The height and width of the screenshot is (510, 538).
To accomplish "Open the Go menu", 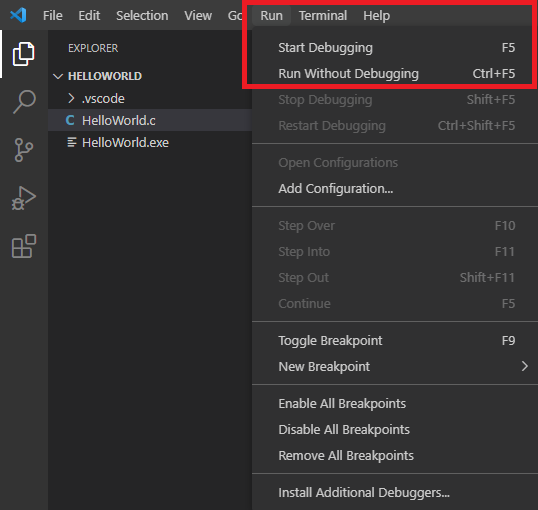I will 235,15.
